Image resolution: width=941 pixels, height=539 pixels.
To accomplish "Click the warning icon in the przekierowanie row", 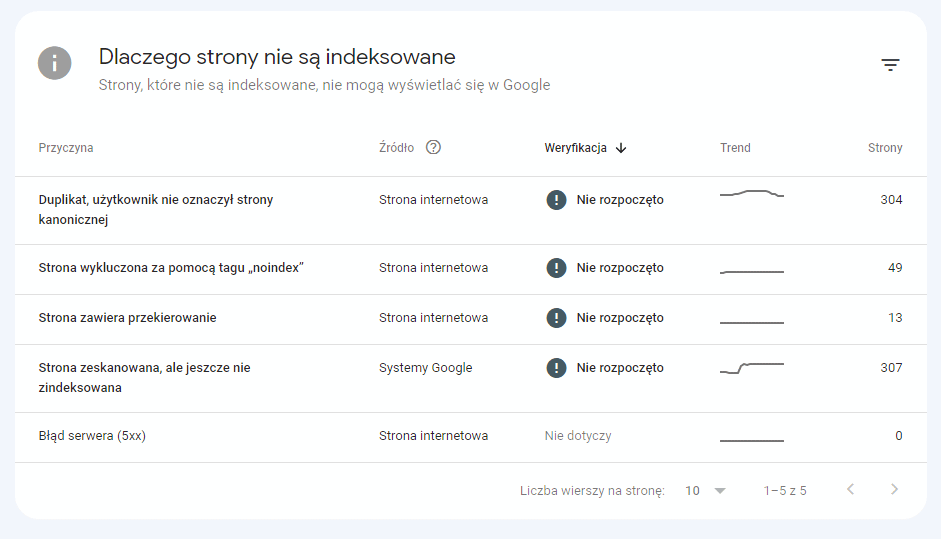I will [x=556, y=318].
